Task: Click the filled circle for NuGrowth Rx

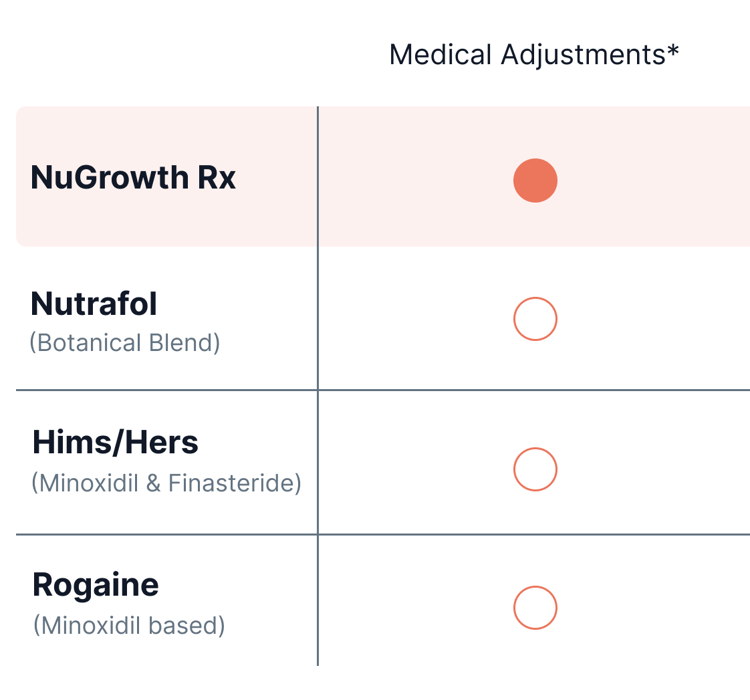Action: coord(535,181)
